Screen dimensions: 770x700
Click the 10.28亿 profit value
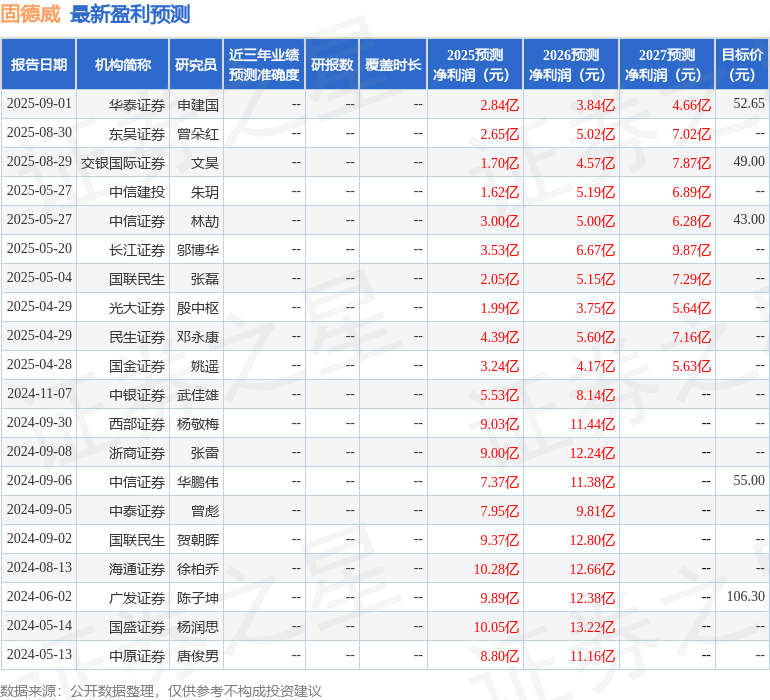click(x=496, y=569)
